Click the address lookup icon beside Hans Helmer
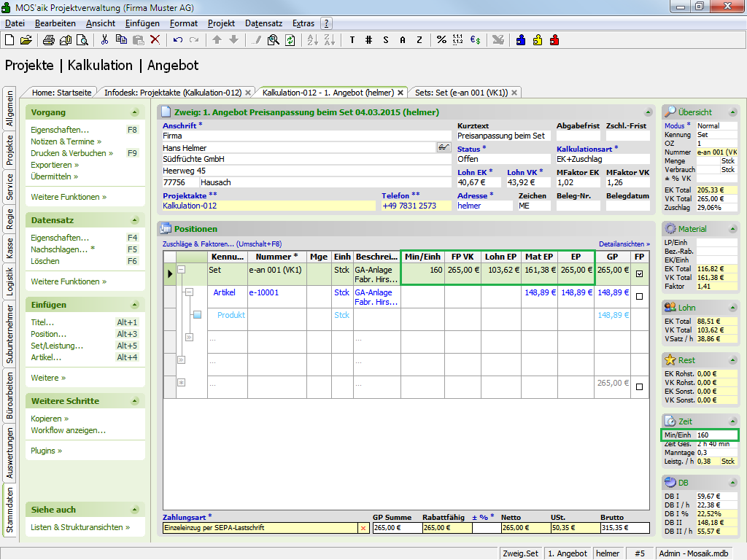The image size is (747, 560). coord(444,147)
